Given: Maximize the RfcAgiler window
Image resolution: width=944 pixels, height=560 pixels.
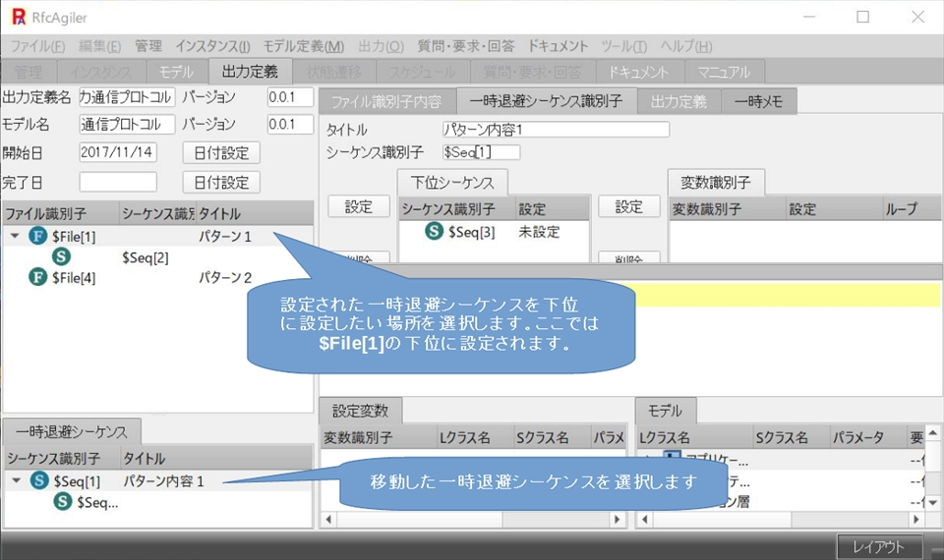Looking at the screenshot, I should [862, 17].
